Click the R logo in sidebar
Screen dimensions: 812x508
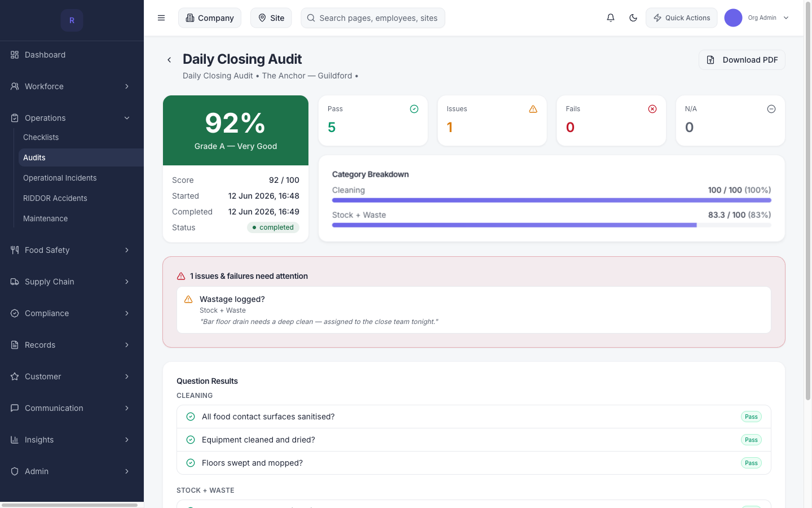click(72, 20)
